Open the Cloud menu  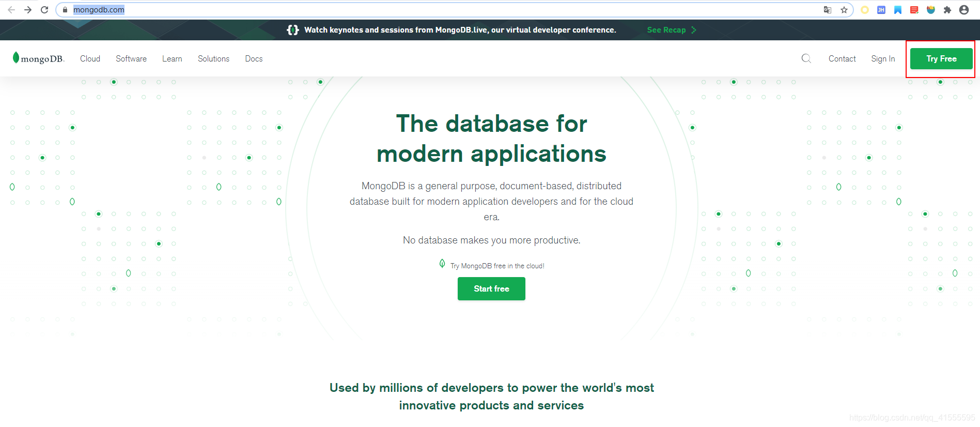(x=90, y=59)
